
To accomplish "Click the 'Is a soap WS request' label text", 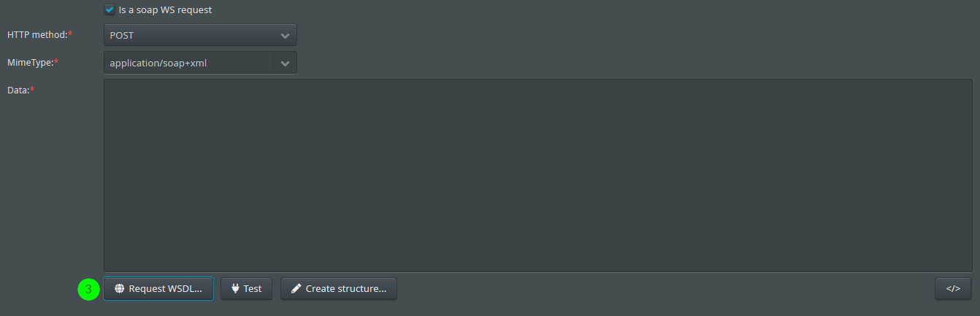I will (165, 10).
